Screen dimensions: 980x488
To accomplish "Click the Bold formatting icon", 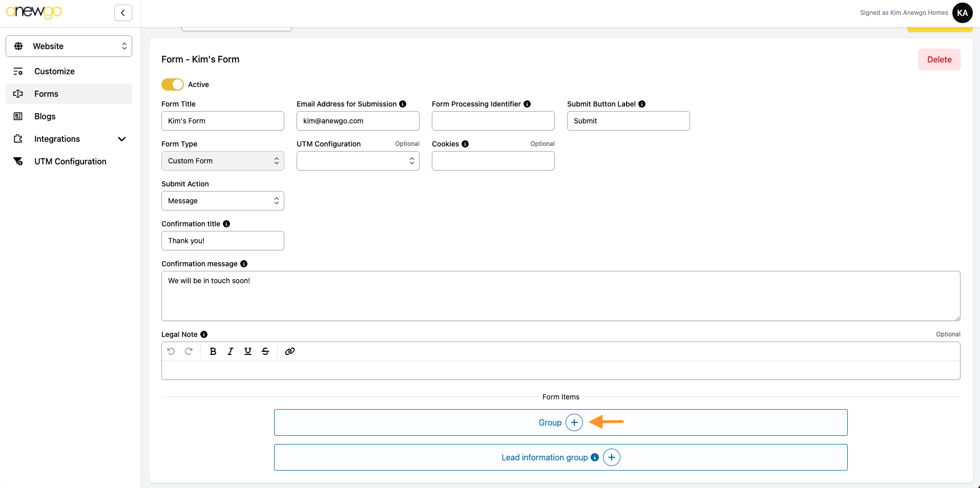I will point(213,351).
